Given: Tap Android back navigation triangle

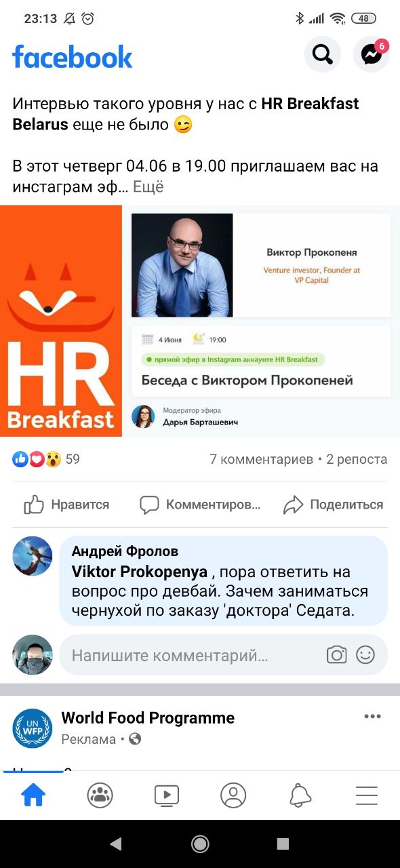Looking at the screenshot, I should [116, 844].
